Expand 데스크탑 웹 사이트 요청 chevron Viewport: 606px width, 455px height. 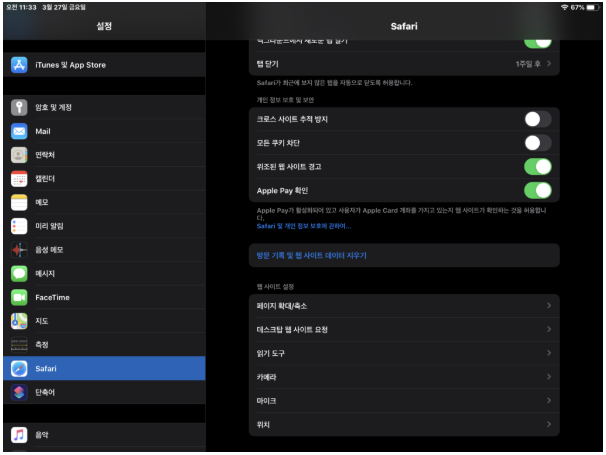coord(549,329)
